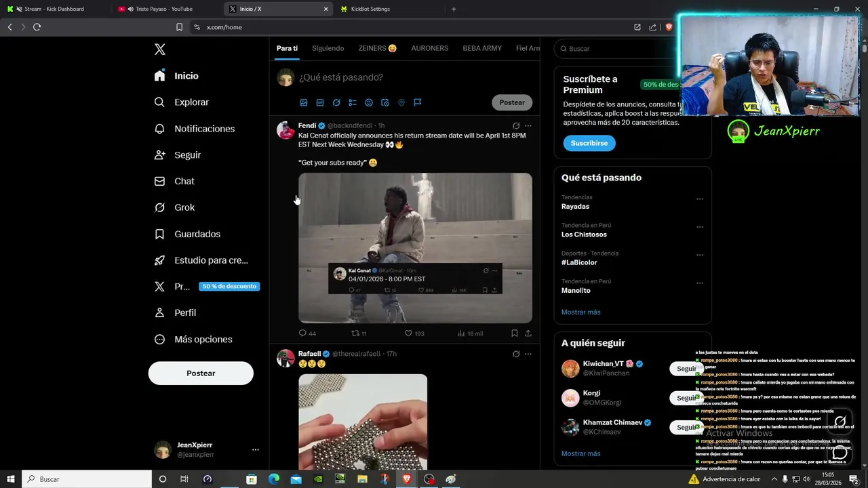Click the Brave Shields icon in the address bar
Screen dimensions: 868x488
click(x=669, y=27)
